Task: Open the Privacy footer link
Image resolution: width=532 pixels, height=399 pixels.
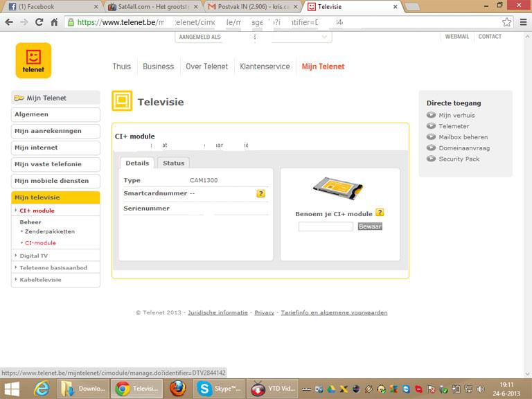Action: point(265,312)
